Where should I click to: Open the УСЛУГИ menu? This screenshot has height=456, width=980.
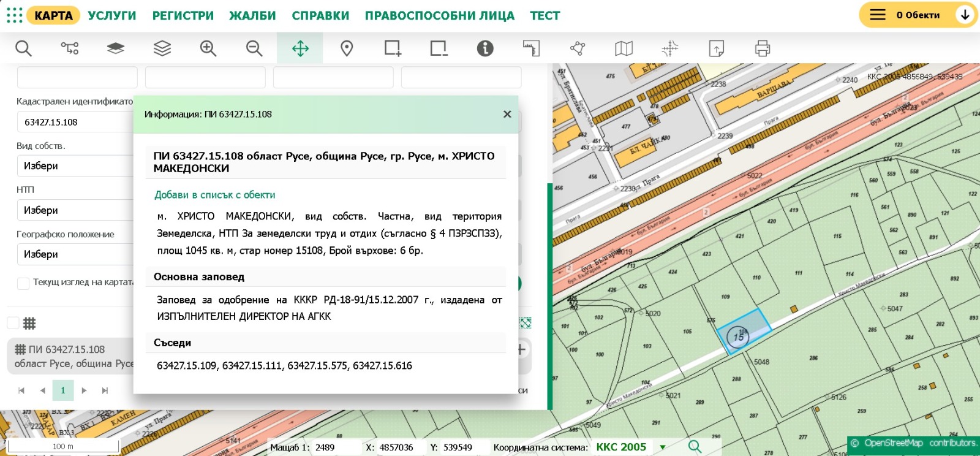coord(112,15)
